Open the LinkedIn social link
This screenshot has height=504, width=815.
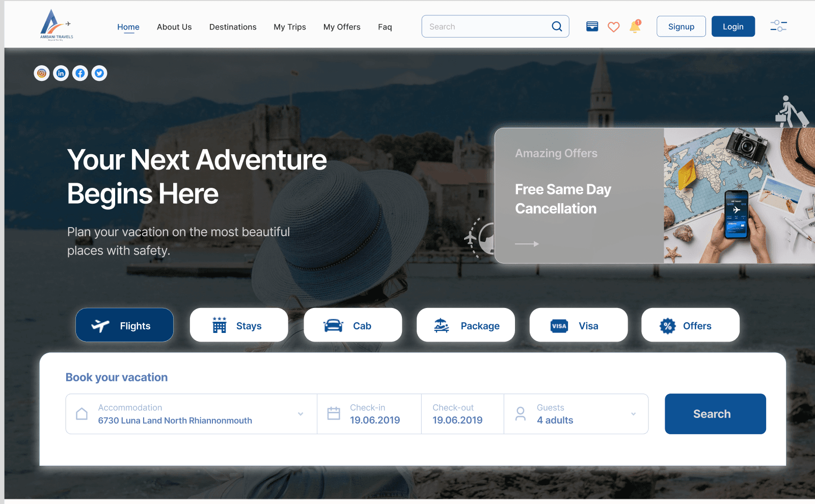(x=61, y=73)
